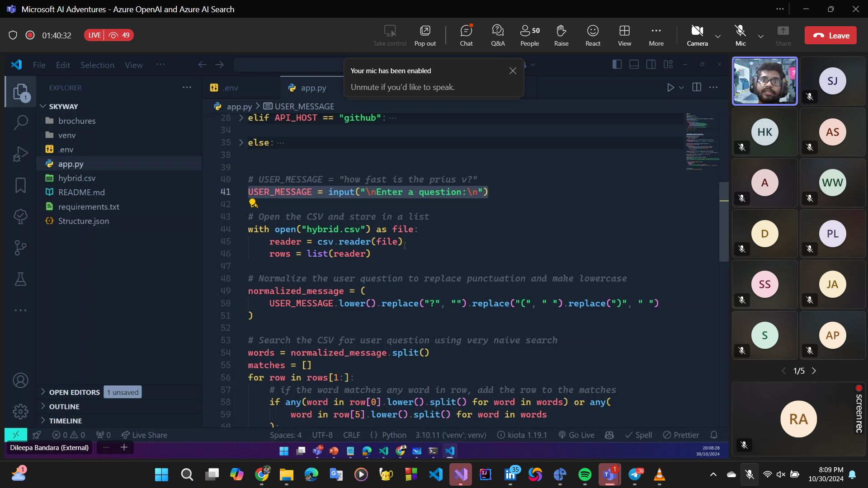
Task: Open the Accounts menu in VS Code
Action: tap(20, 380)
